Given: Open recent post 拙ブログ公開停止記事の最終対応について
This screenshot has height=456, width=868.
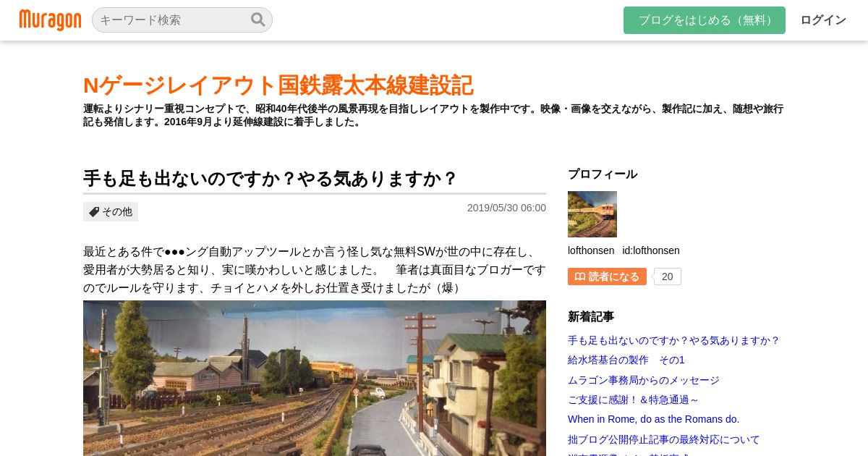Looking at the screenshot, I should click(x=664, y=439).
